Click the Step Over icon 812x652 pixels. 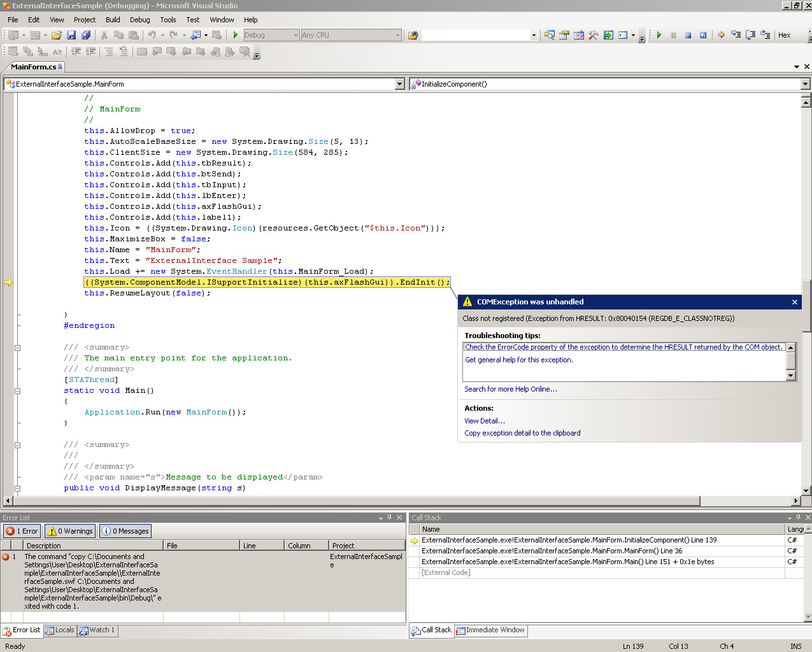[x=751, y=35]
